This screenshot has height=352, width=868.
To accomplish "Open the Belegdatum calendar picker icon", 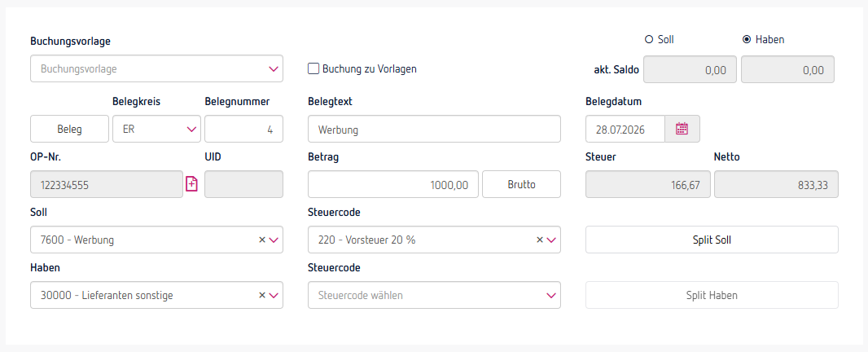I will [682, 130].
